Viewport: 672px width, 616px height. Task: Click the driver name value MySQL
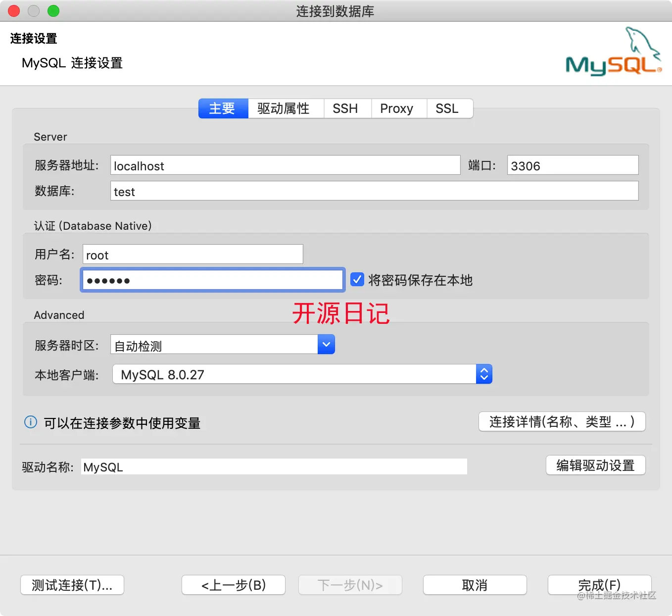click(x=274, y=466)
